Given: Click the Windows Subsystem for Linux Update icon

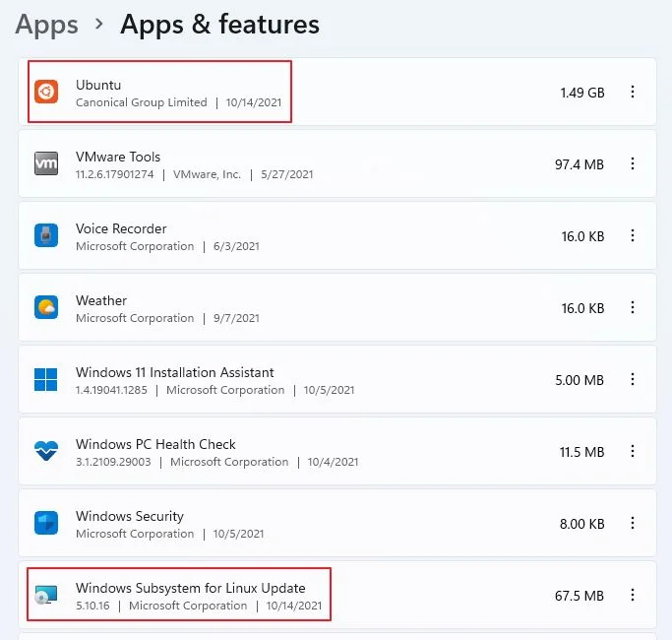Looking at the screenshot, I should click(x=46, y=595).
